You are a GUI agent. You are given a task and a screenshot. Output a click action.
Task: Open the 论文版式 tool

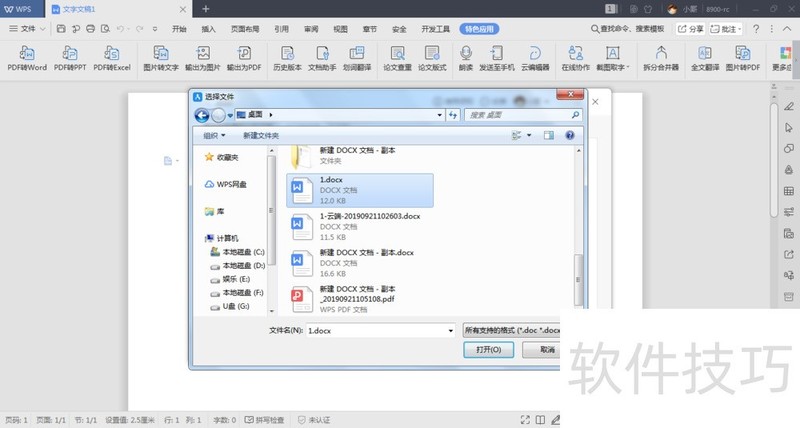coord(432,58)
